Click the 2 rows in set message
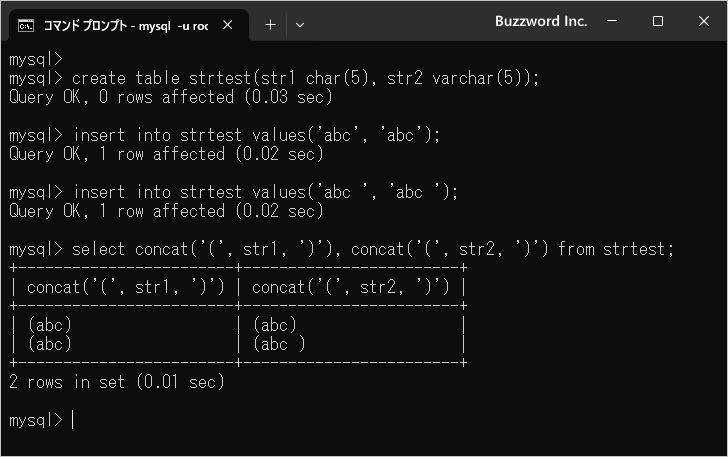 click(x=117, y=382)
